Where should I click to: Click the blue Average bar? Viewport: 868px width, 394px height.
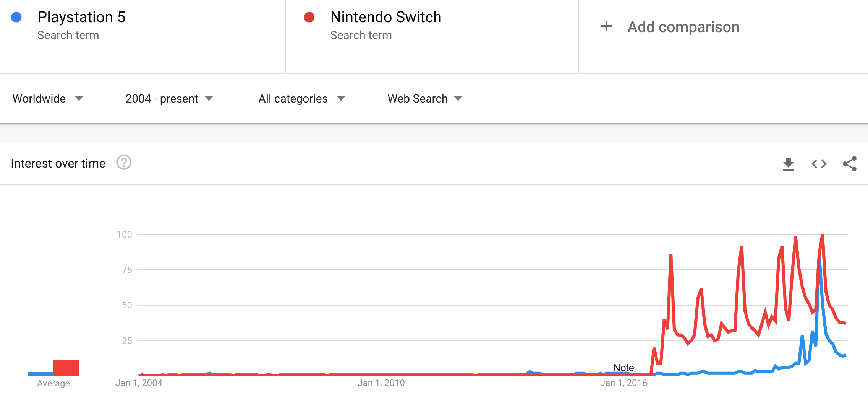tap(40, 374)
